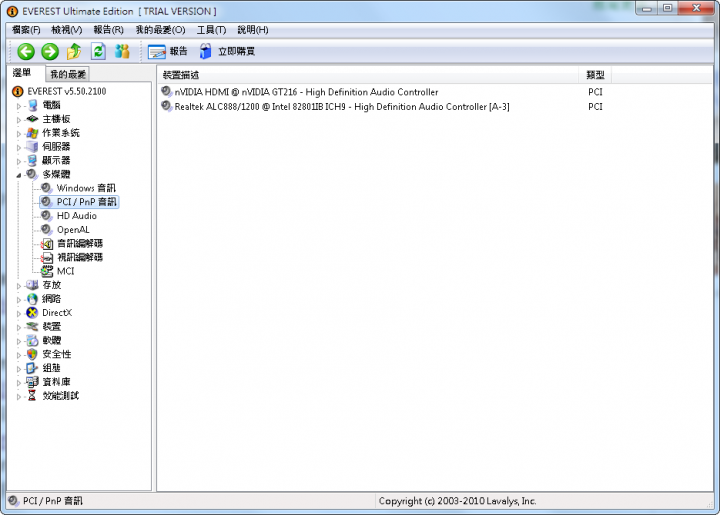Click the 效能測試 hourglass icon
This screenshot has width=720, height=515.
32,395
